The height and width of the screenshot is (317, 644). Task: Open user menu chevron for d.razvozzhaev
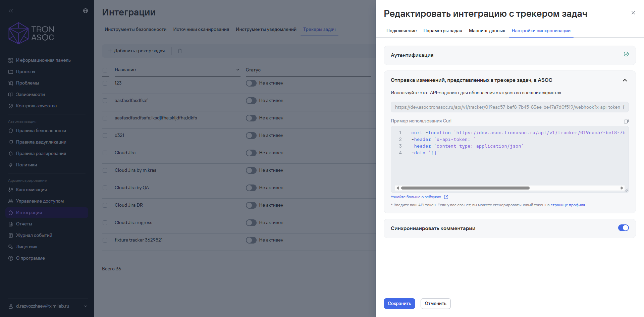[86, 306]
